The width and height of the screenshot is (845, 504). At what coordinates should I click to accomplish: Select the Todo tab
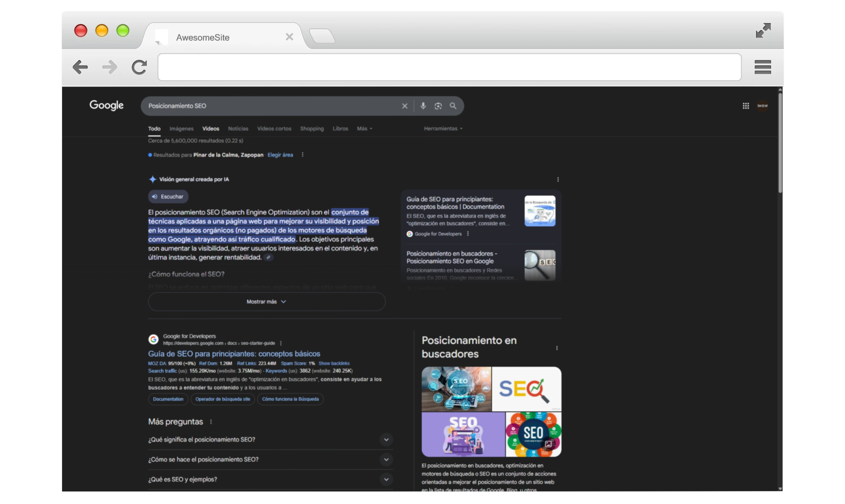click(154, 129)
